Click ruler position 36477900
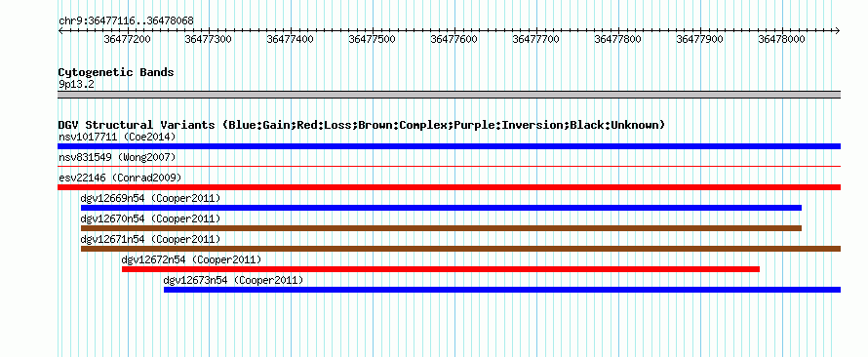The height and width of the screenshot is (357, 868). [700, 39]
